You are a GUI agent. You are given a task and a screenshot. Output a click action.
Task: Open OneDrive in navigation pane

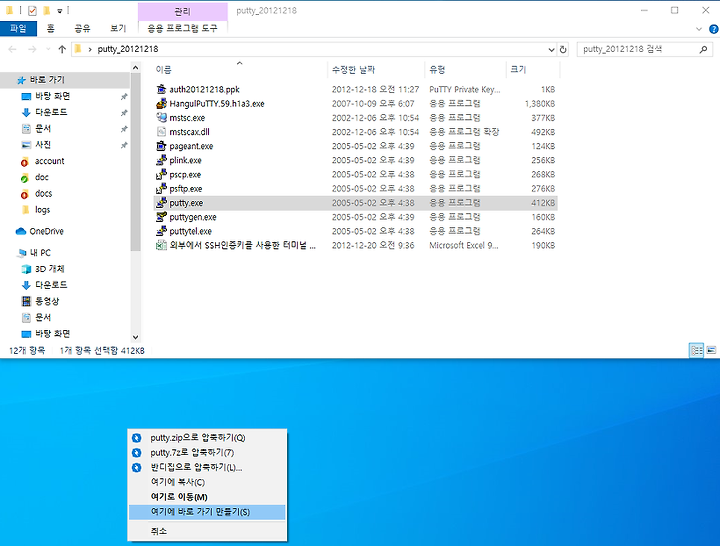(x=46, y=231)
